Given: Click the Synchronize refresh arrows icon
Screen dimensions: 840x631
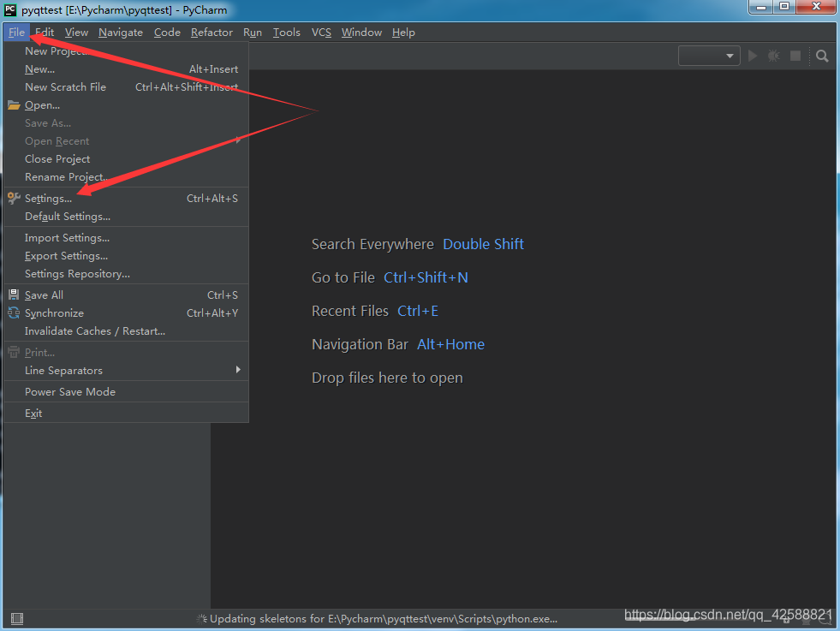Looking at the screenshot, I should 14,313.
